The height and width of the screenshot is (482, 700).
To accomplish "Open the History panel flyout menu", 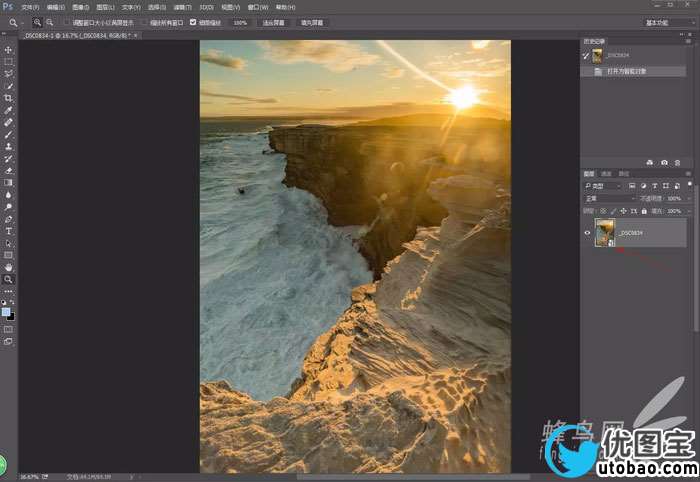I will tap(688, 41).
